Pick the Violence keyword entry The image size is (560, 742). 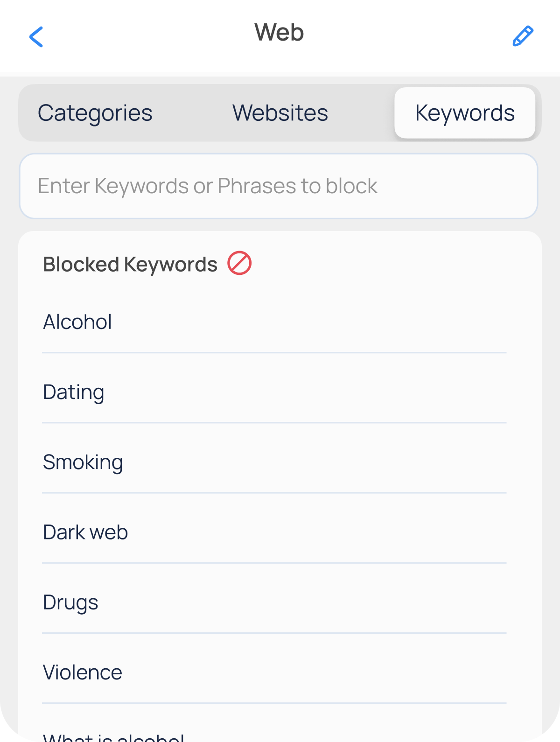(83, 672)
